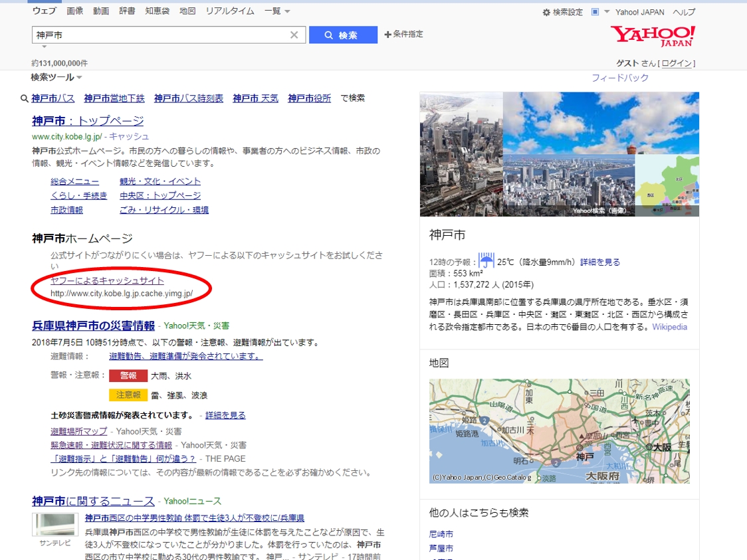The height and width of the screenshot is (560, 747).
Task: Click the blue square icon beside 検索設定
Action: click(595, 12)
